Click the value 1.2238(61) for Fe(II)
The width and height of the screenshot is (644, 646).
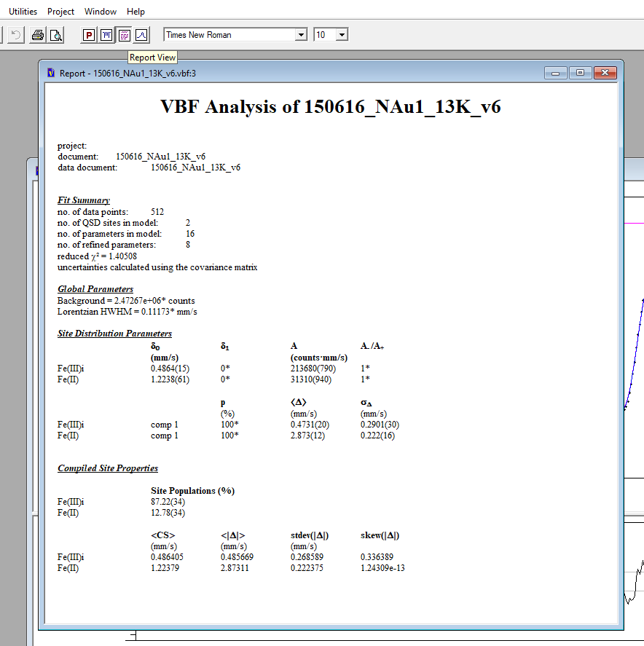pyautogui.click(x=170, y=379)
